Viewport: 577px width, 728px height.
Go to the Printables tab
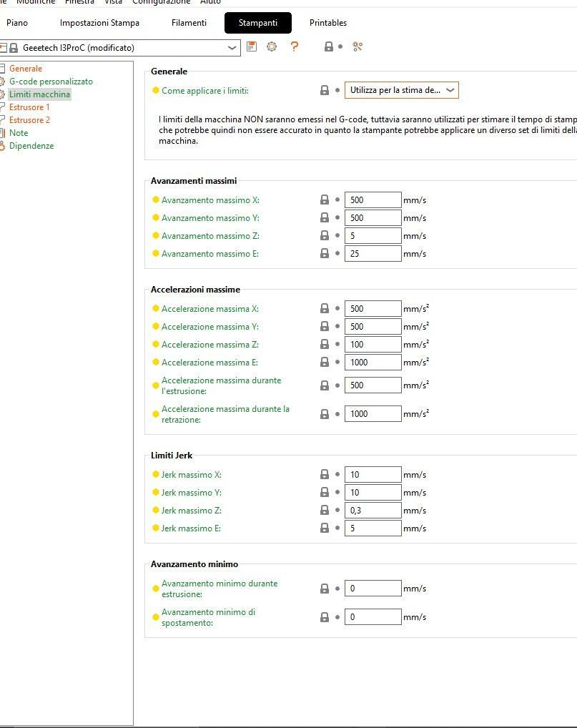(x=328, y=23)
